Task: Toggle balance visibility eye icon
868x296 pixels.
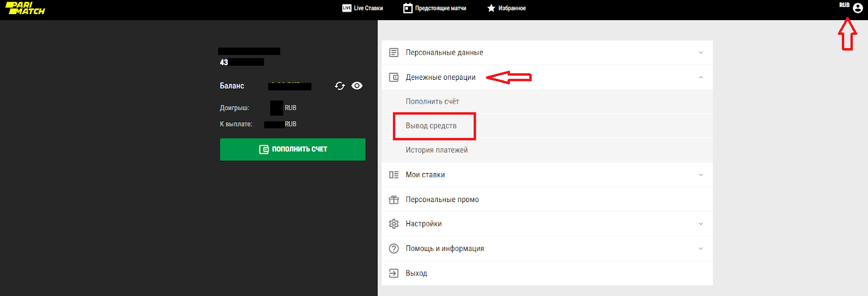Action: click(x=357, y=86)
